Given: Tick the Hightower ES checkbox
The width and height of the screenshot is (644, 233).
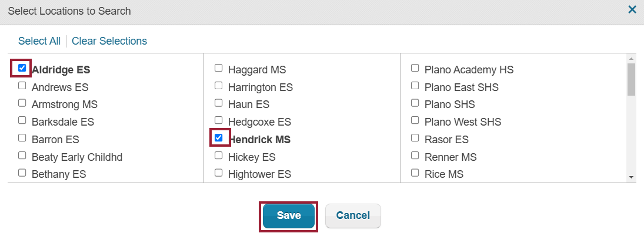Looking at the screenshot, I should tap(219, 173).
